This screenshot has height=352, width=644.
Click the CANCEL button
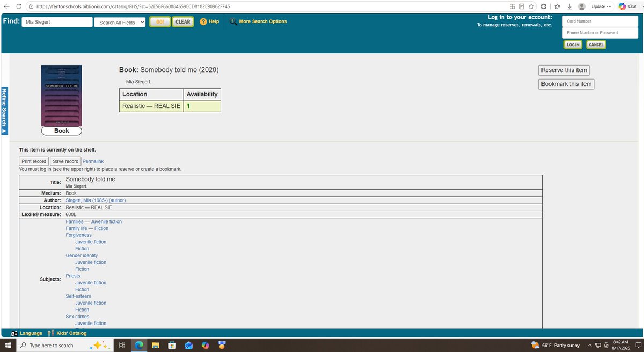(596, 45)
